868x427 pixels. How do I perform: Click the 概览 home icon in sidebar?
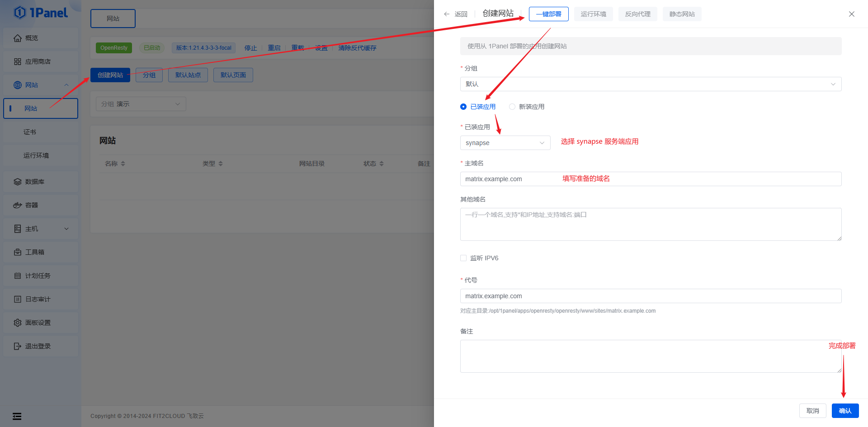tap(18, 38)
